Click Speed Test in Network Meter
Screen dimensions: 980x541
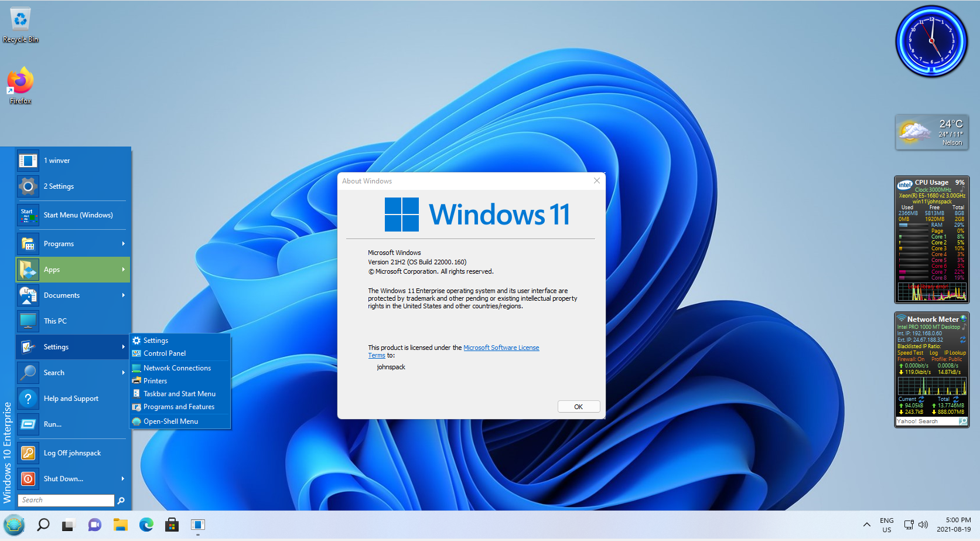click(x=910, y=353)
